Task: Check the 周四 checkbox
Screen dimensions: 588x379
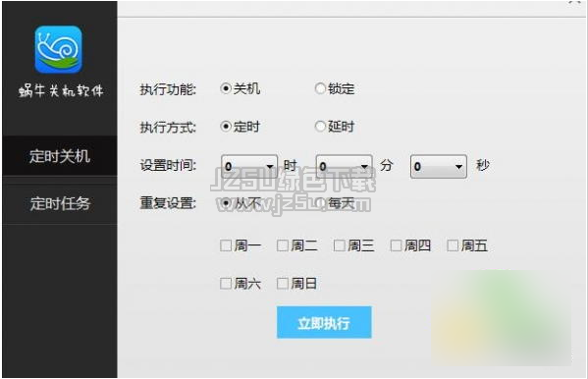Action: point(396,245)
